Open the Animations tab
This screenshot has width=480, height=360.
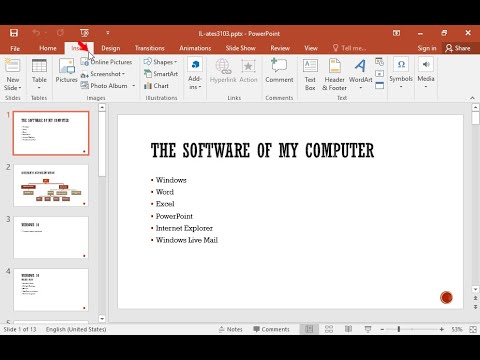195,48
